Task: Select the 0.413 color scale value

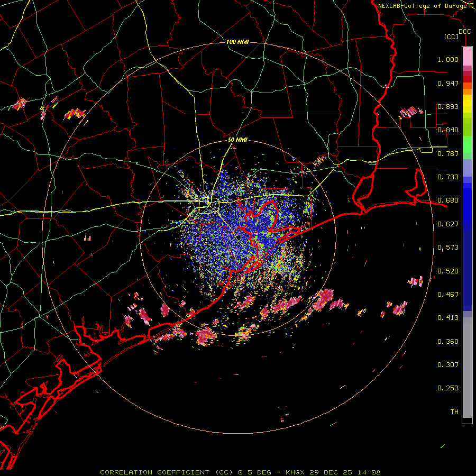Action: click(448, 318)
